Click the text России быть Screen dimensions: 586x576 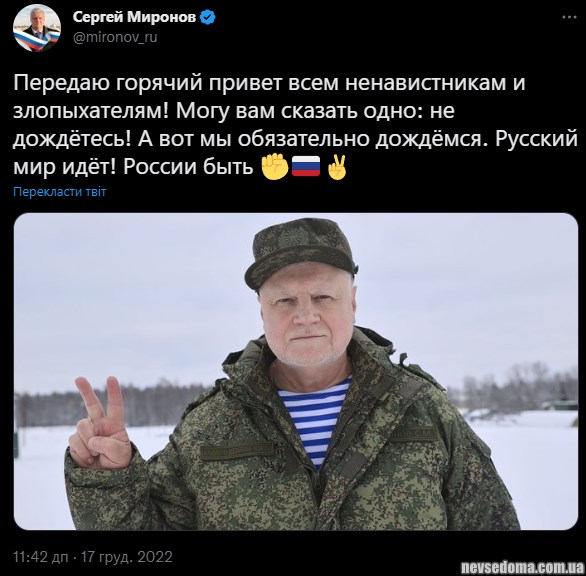tap(188, 167)
